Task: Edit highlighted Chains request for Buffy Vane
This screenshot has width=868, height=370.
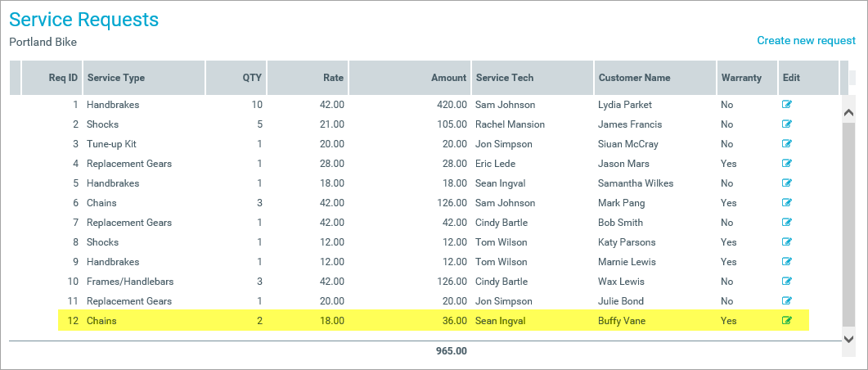Action: 787,321
